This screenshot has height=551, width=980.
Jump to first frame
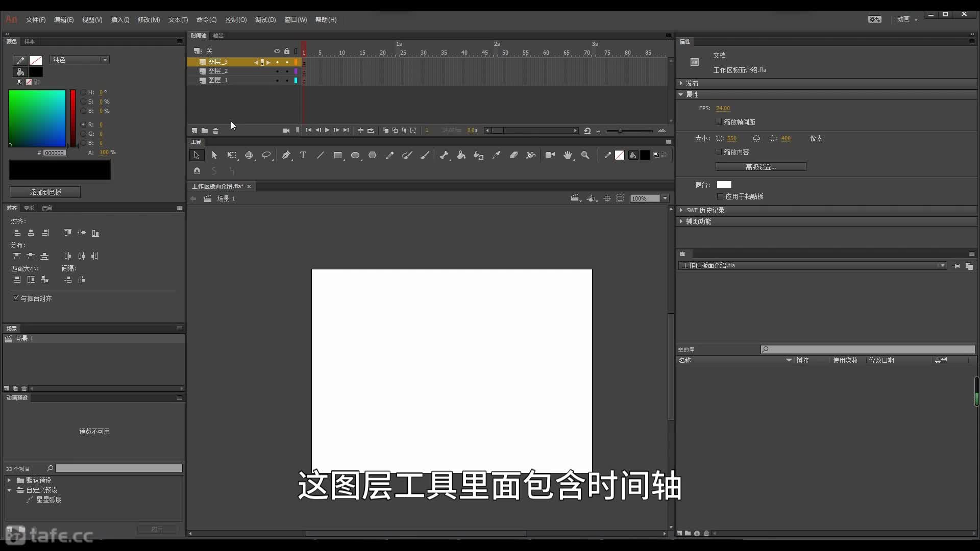click(x=309, y=130)
